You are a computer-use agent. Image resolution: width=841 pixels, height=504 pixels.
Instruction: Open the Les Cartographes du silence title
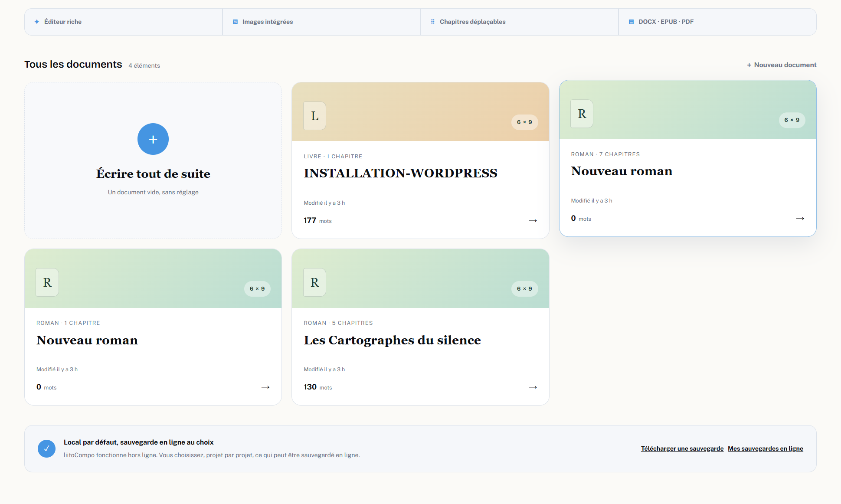click(x=392, y=340)
